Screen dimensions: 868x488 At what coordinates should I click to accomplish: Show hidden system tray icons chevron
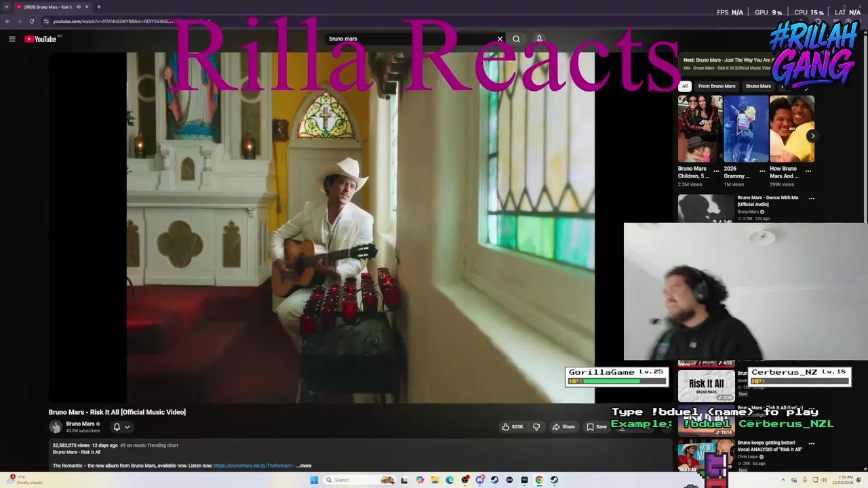pos(783,480)
